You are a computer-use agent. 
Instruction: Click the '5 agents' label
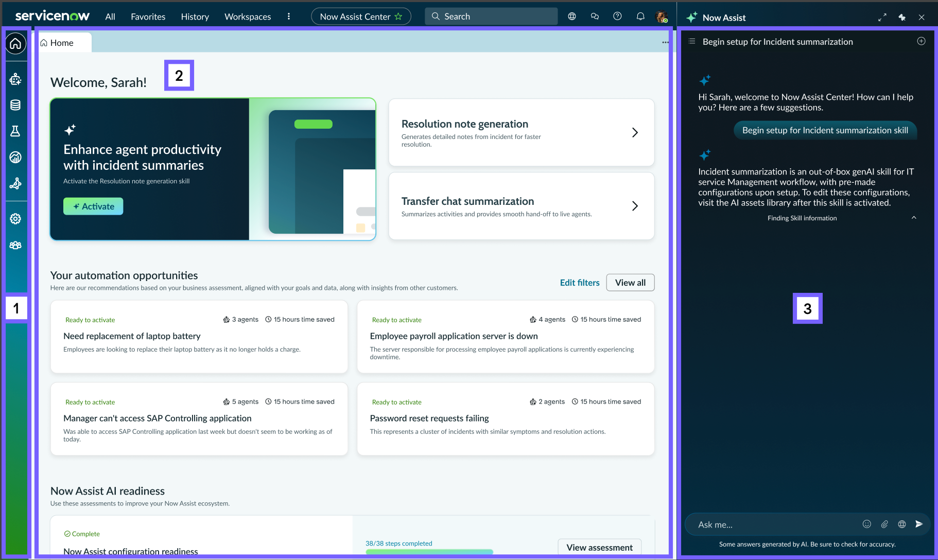tap(241, 402)
